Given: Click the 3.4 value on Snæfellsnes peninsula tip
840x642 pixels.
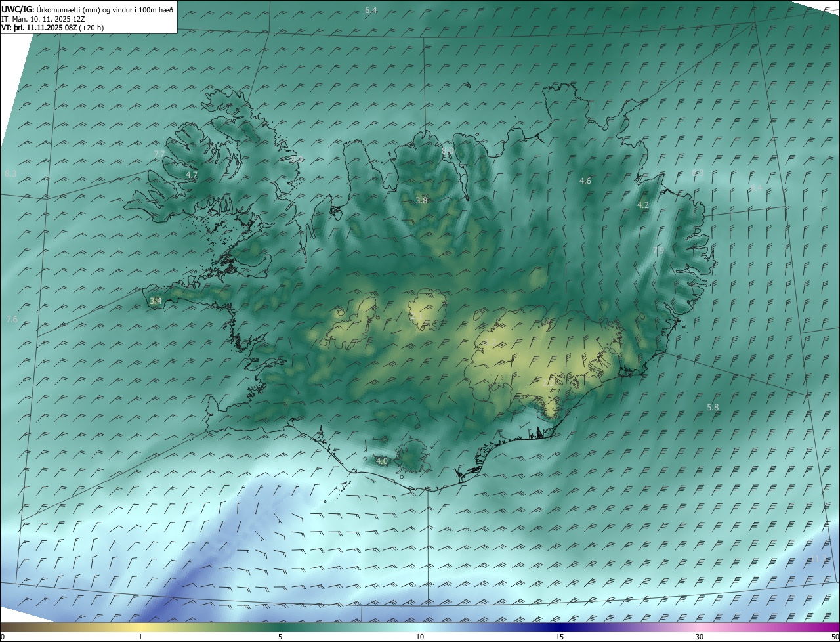Looking at the screenshot, I should pyautogui.click(x=156, y=301).
